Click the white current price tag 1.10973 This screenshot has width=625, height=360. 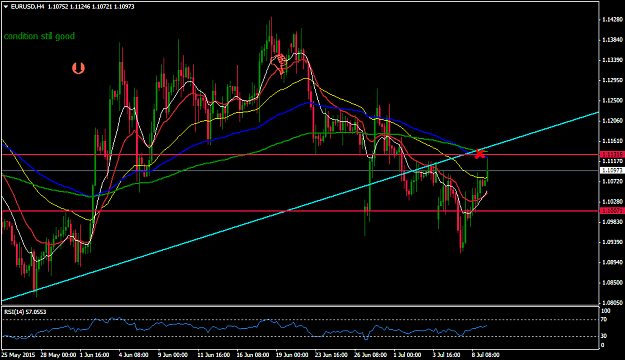tap(611, 170)
